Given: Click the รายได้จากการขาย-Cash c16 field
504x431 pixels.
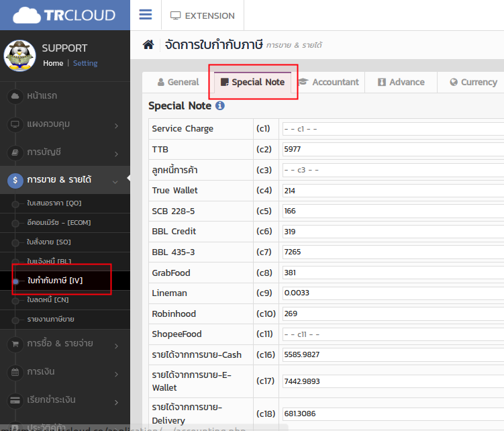Looking at the screenshot, I should (393, 354).
